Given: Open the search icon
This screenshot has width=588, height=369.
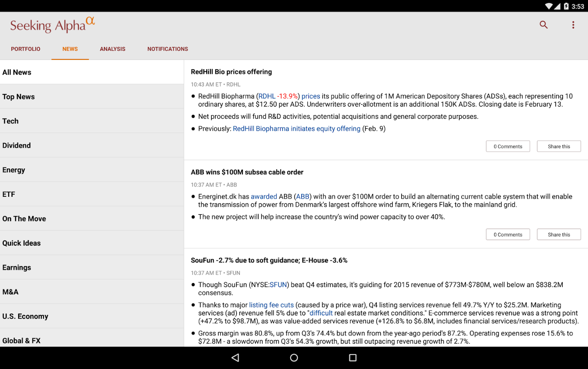Looking at the screenshot, I should click(x=543, y=25).
